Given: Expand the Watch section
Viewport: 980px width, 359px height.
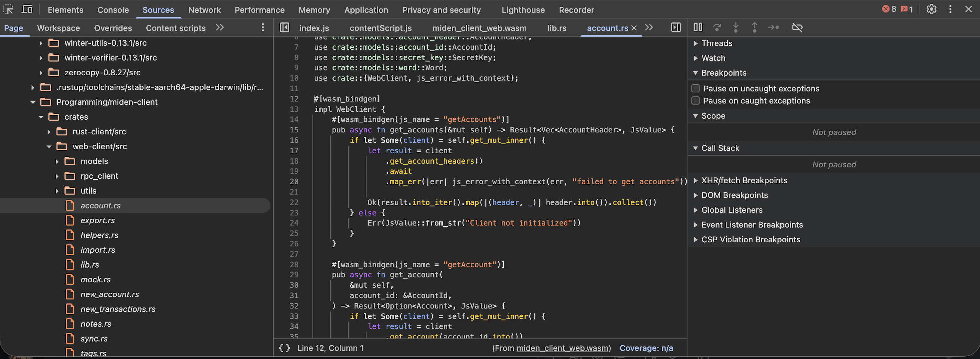Looking at the screenshot, I should [x=713, y=58].
